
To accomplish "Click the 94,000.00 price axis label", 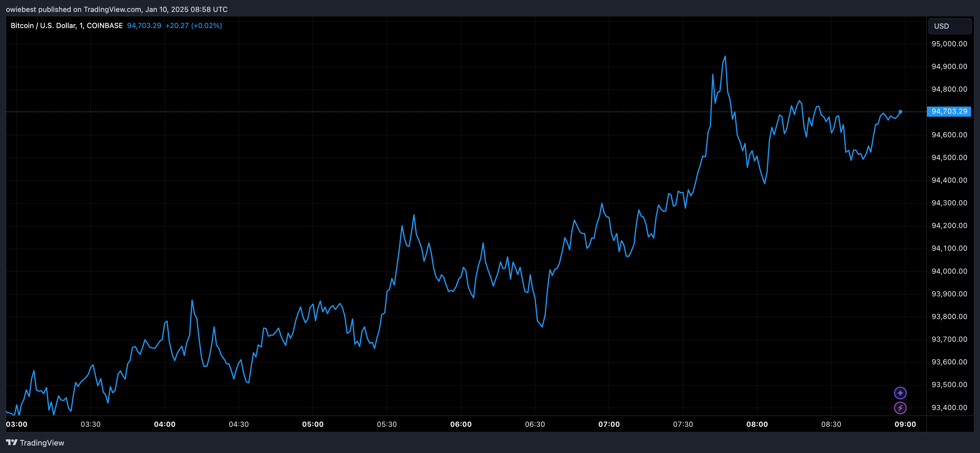I will 949,271.
